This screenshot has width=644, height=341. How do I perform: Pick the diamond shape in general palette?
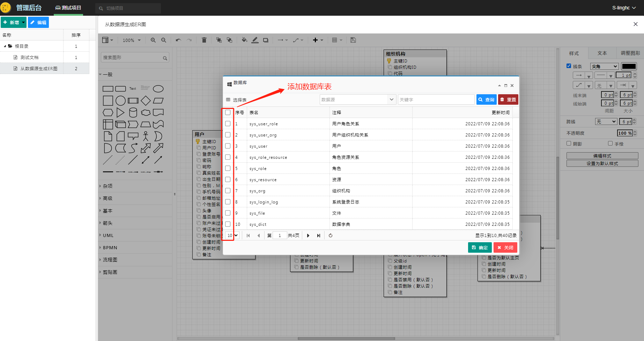click(x=146, y=101)
